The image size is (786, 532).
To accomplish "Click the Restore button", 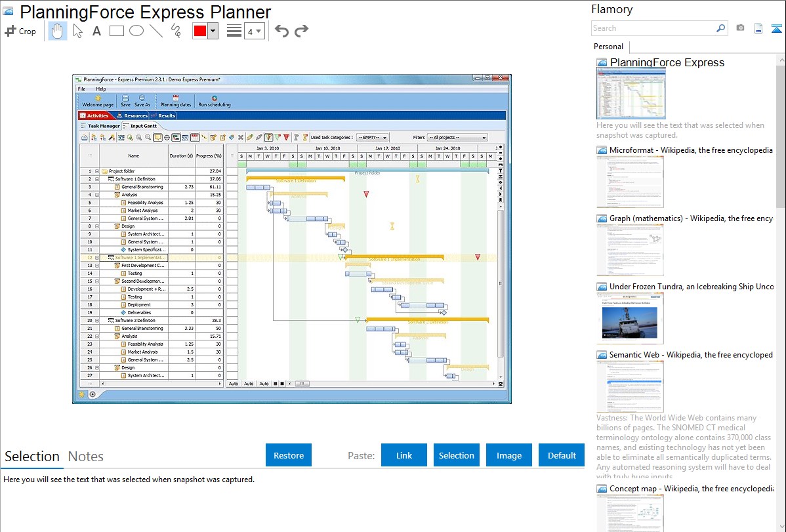I will [289, 455].
